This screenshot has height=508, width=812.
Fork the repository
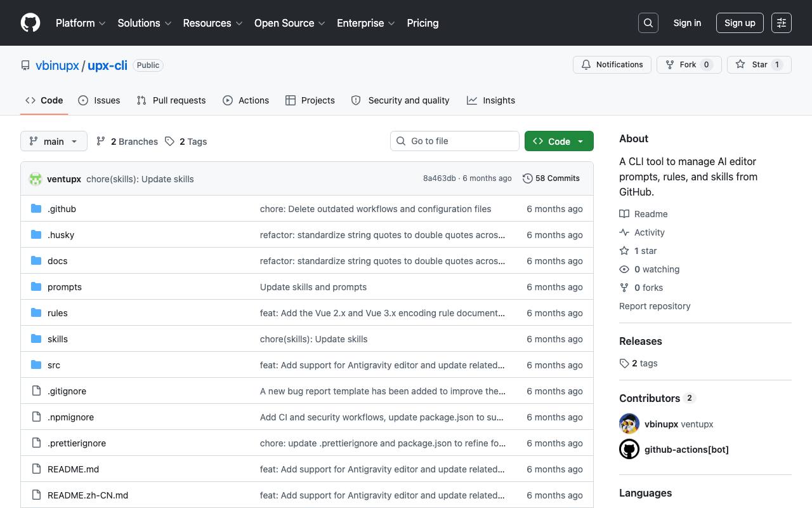(x=689, y=65)
